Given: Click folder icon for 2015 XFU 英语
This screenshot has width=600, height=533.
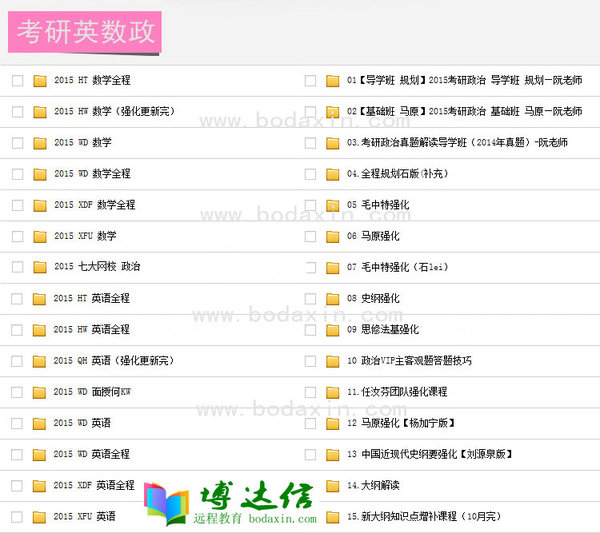Looking at the screenshot, I should tap(39, 517).
